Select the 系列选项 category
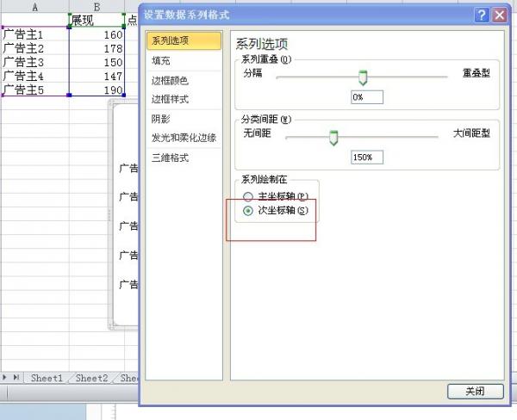The height and width of the screenshot is (420, 517). 184,40
